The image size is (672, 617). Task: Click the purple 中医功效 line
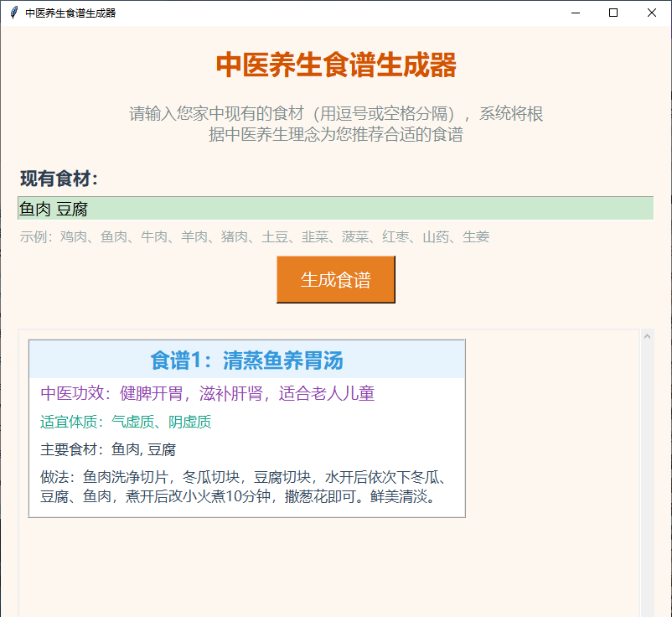207,393
